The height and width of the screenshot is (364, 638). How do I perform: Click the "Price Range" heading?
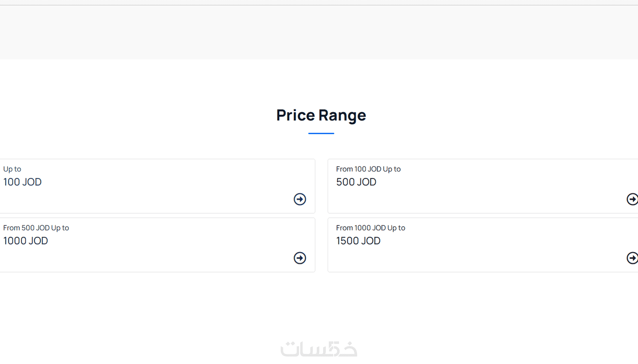tap(321, 115)
